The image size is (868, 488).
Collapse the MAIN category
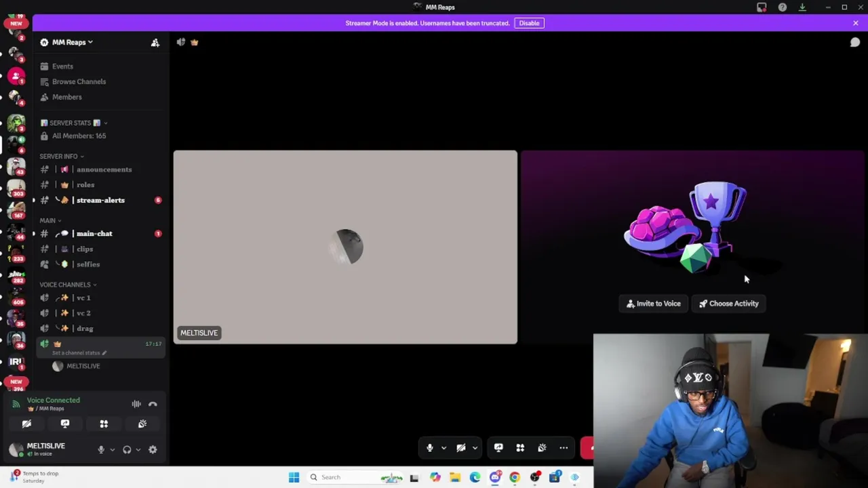[50, 220]
